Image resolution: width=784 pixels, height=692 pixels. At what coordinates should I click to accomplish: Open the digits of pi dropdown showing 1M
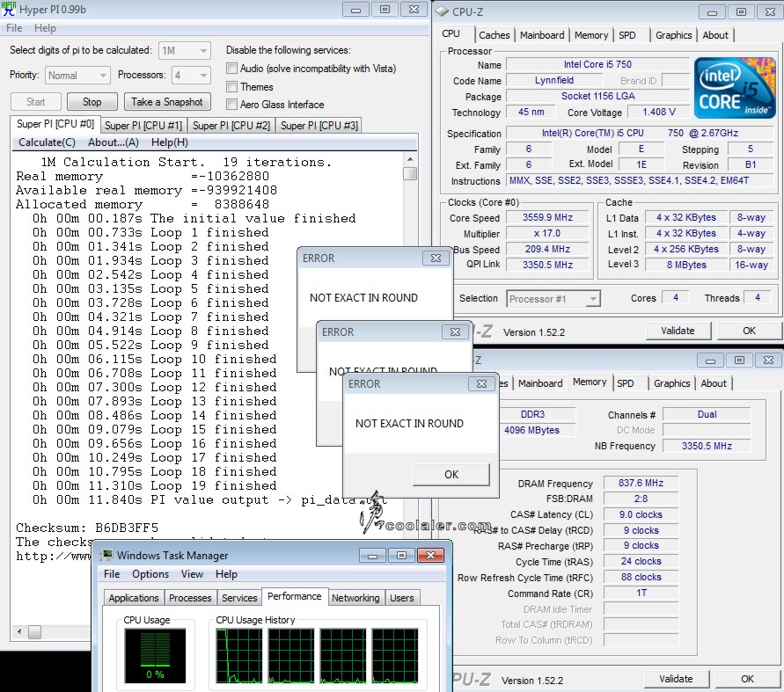pyautogui.click(x=185, y=50)
